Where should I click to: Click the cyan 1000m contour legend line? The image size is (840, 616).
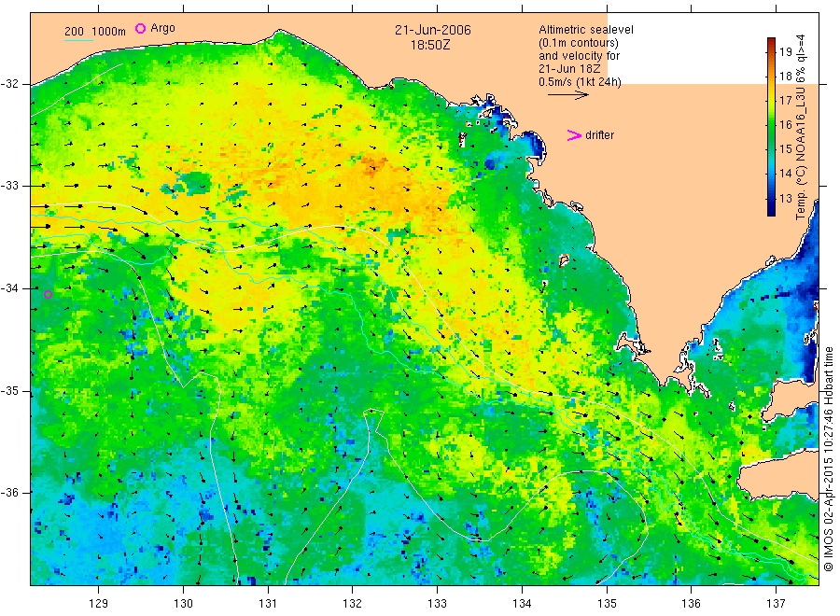78,40
